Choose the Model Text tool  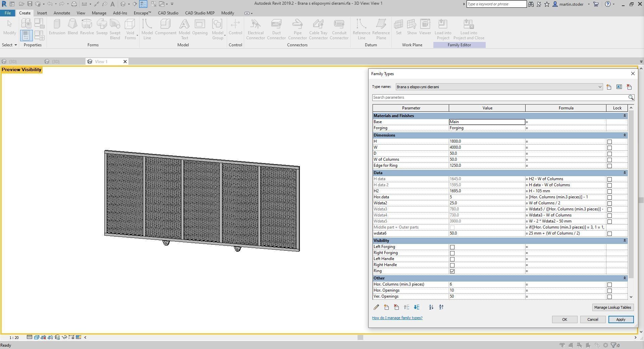(x=184, y=29)
